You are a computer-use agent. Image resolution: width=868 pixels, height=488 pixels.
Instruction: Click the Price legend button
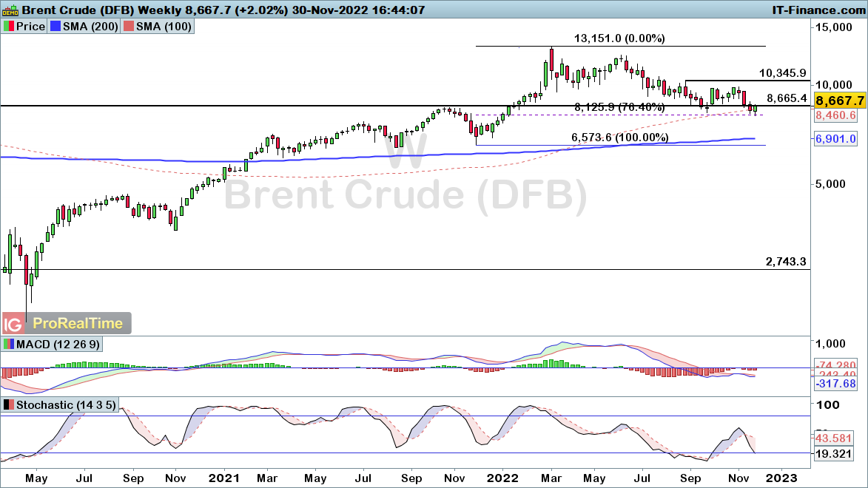click(x=24, y=26)
